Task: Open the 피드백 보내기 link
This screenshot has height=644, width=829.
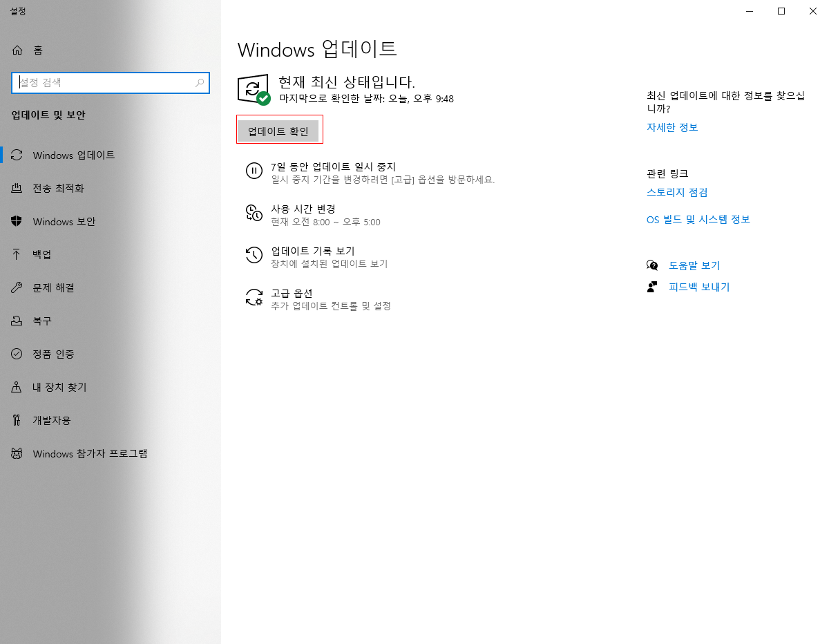Action: coord(699,287)
